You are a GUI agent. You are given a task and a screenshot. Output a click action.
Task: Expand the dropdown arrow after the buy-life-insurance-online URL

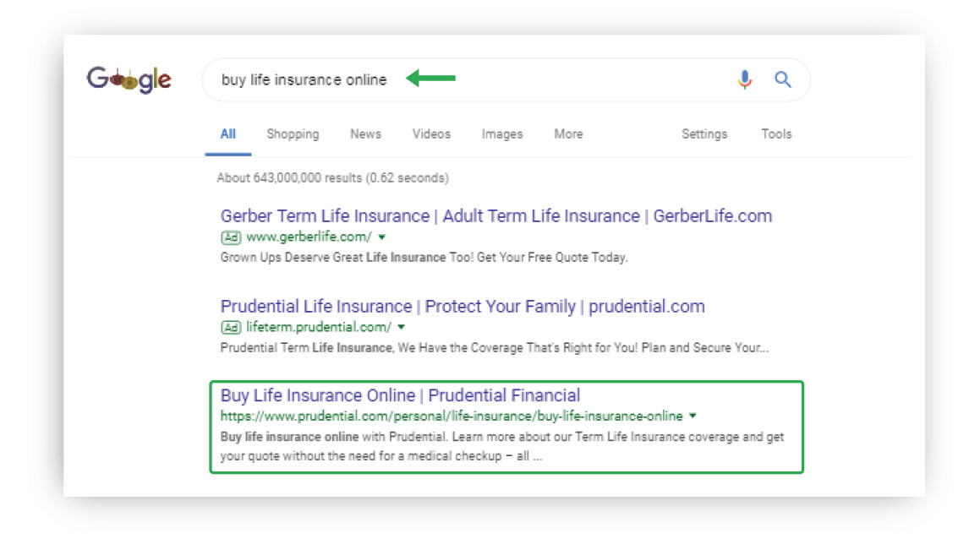pyautogui.click(x=693, y=416)
